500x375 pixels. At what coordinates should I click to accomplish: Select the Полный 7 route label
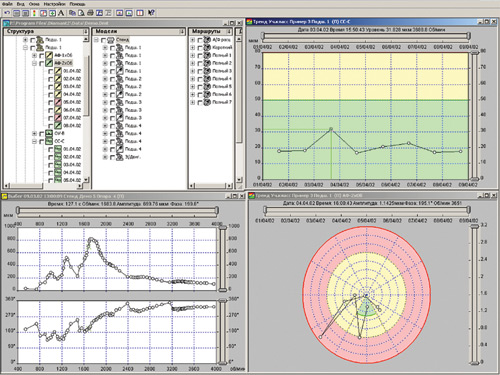(222, 102)
